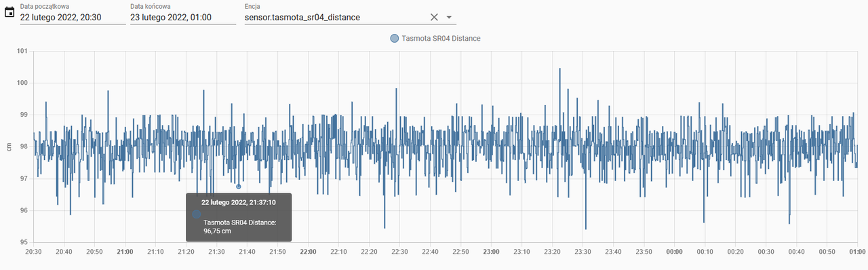
Task: Open the calendar date range picker icon
Action: point(9,13)
